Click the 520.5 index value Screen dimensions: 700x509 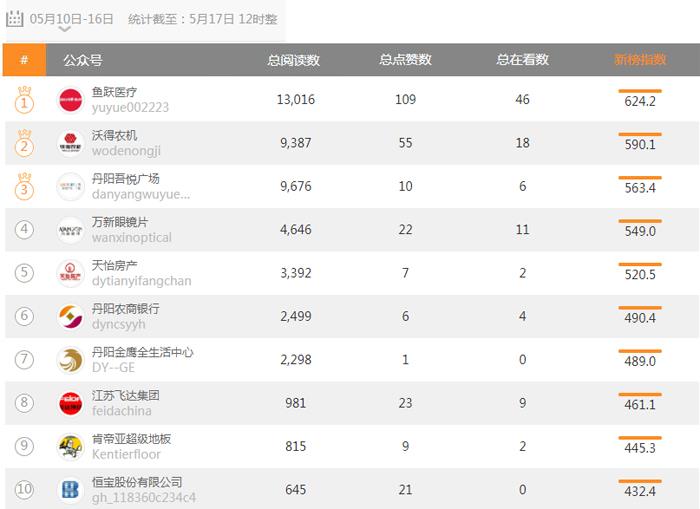(x=640, y=275)
